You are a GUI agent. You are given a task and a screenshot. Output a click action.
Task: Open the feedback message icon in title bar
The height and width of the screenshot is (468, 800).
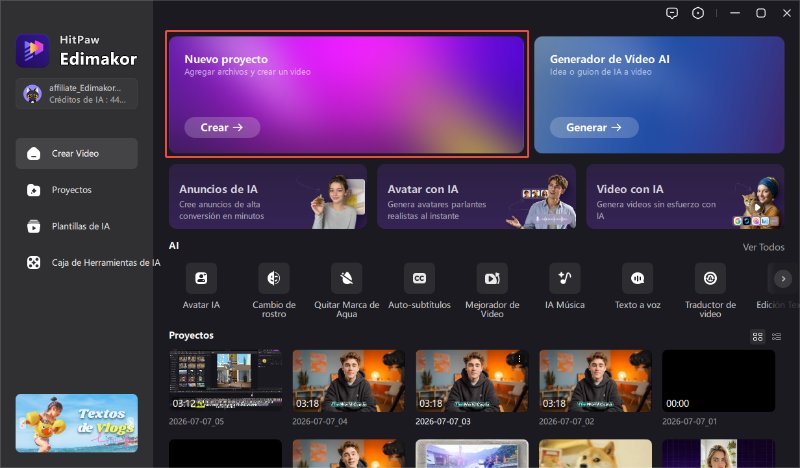(x=672, y=13)
